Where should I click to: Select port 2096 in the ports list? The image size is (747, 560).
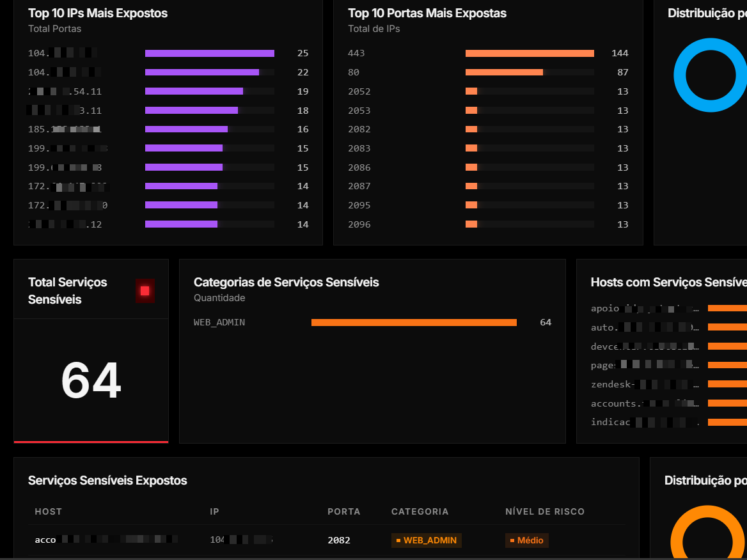[359, 224]
